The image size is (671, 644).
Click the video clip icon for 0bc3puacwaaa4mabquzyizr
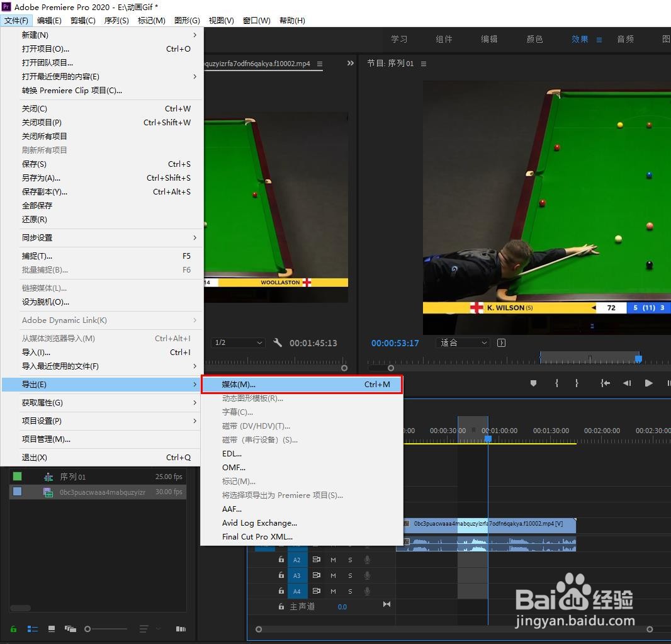pyautogui.click(x=48, y=492)
